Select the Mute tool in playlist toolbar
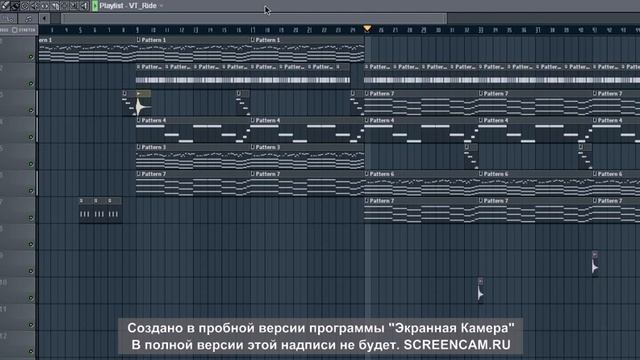Viewport: 640px width, 360px height. coord(35,6)
